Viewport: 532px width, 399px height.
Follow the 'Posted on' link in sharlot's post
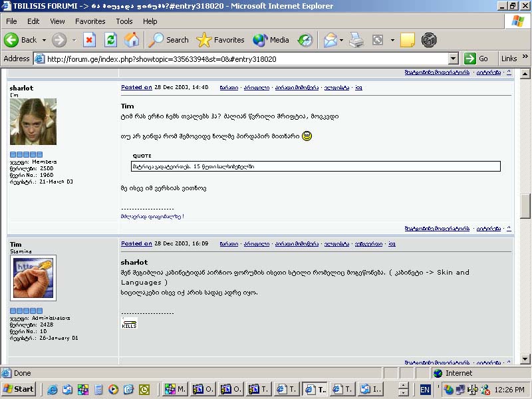pyautogui.click(x=136, y=87)
